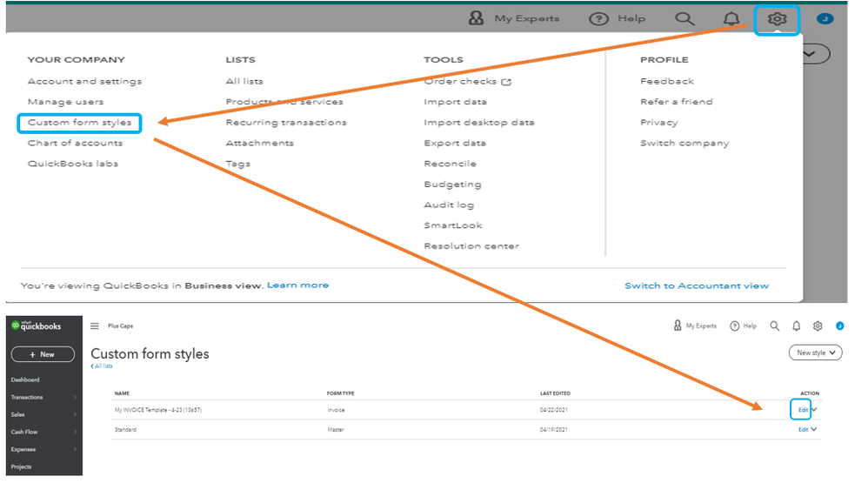868x490 pixels.
Task: Open the New style dropdown button
Action: (816, 352)
